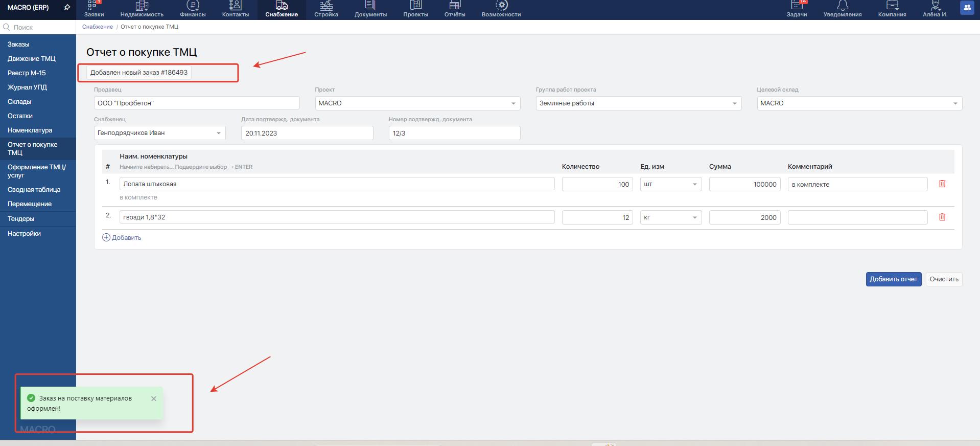Delete the гвозди 1,8*32 row
The image size is (980, 446).
(942, 217)
